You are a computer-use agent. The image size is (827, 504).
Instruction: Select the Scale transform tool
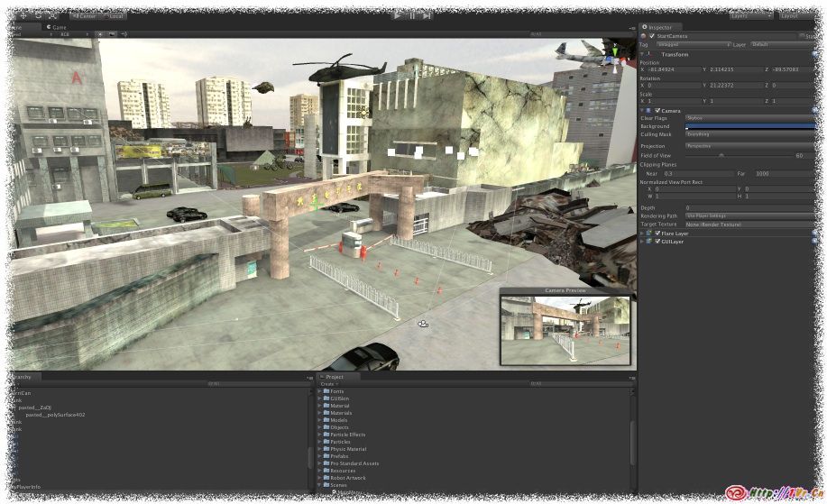tap(53, 15)
